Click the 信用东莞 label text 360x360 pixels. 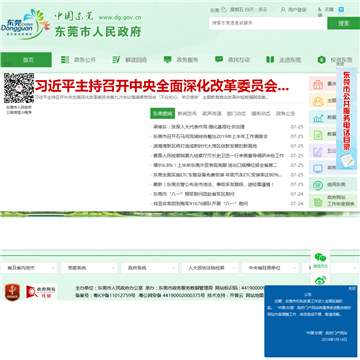tap(336, 185)
